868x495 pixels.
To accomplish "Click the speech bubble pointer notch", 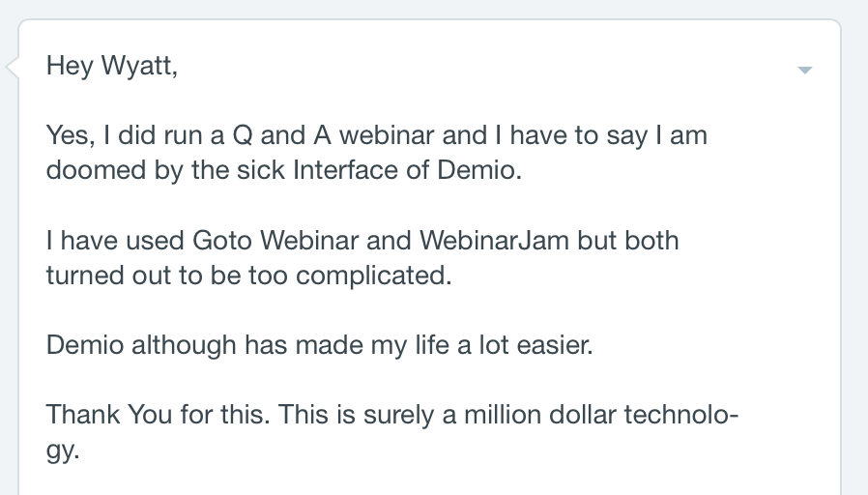I will 13,67.
